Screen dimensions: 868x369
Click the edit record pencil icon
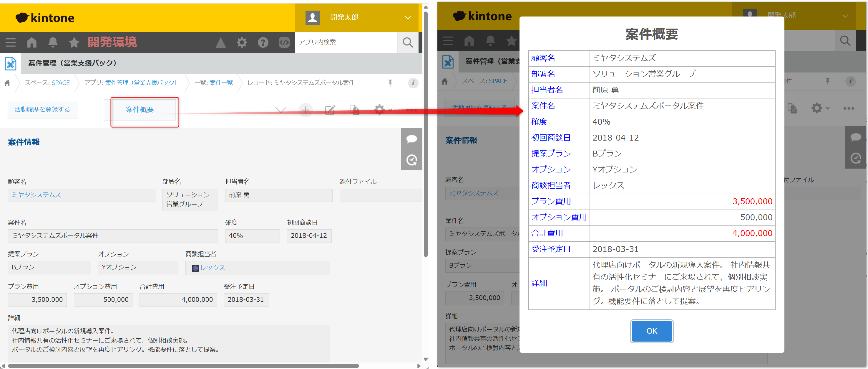click(x=330, y=110)
